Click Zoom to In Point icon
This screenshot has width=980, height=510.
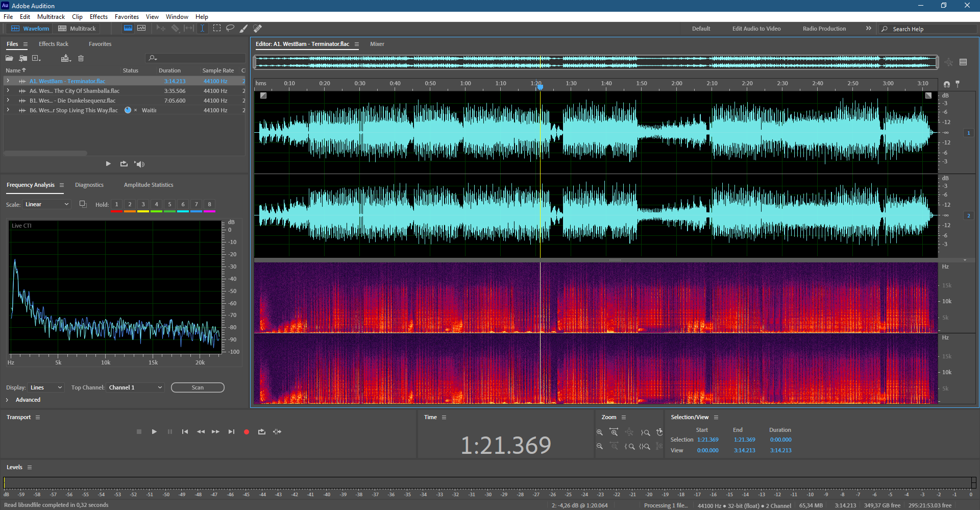pyautogui.click(x=629, y=446)
